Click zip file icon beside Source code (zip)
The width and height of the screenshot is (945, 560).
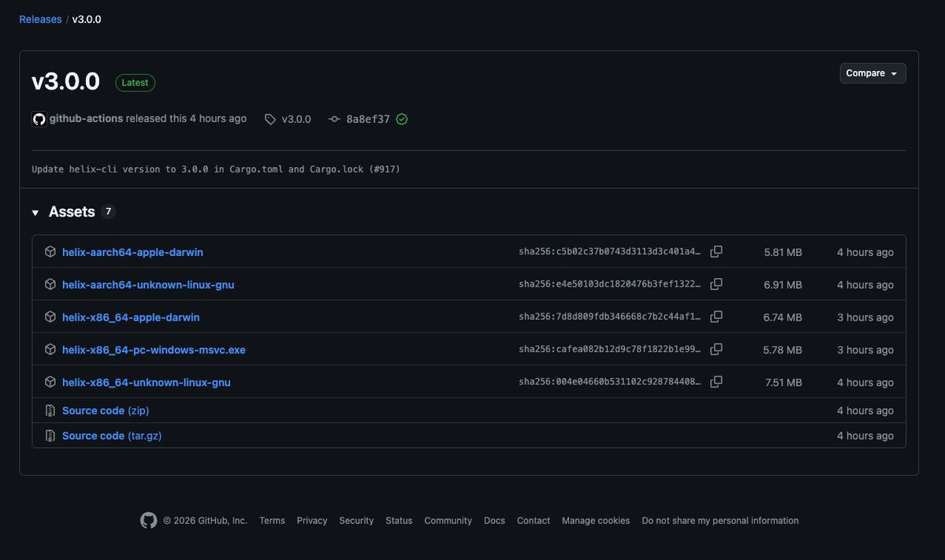[50, 410]
